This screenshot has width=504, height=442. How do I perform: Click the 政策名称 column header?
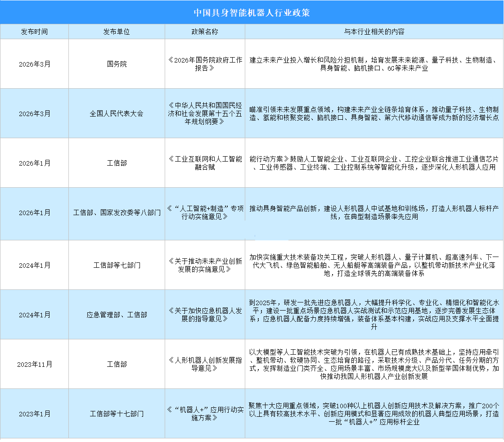pyautogui.click(x=205, y=32)
